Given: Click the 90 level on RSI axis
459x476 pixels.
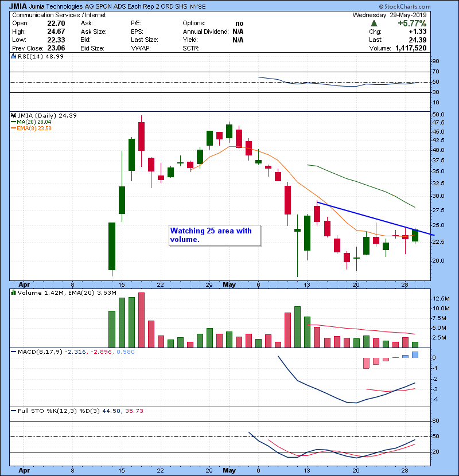Looking at the screenshot, I should (x=435, y=61).
